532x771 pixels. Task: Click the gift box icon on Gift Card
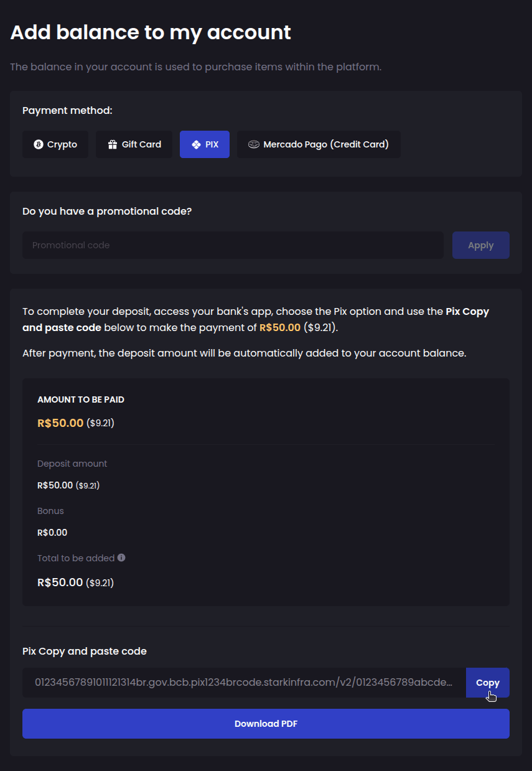coord(112,144)
